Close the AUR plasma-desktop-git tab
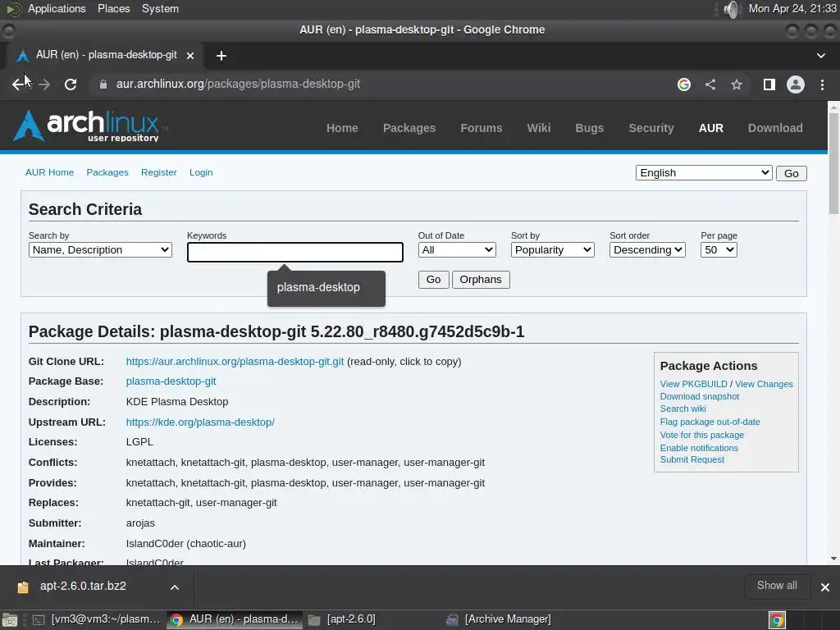The width and height of the screenshot is (840, 630). 190,56
